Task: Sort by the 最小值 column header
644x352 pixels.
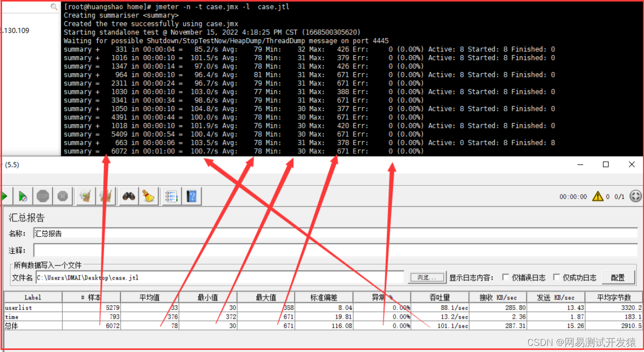Action: [x=208, y=297]
